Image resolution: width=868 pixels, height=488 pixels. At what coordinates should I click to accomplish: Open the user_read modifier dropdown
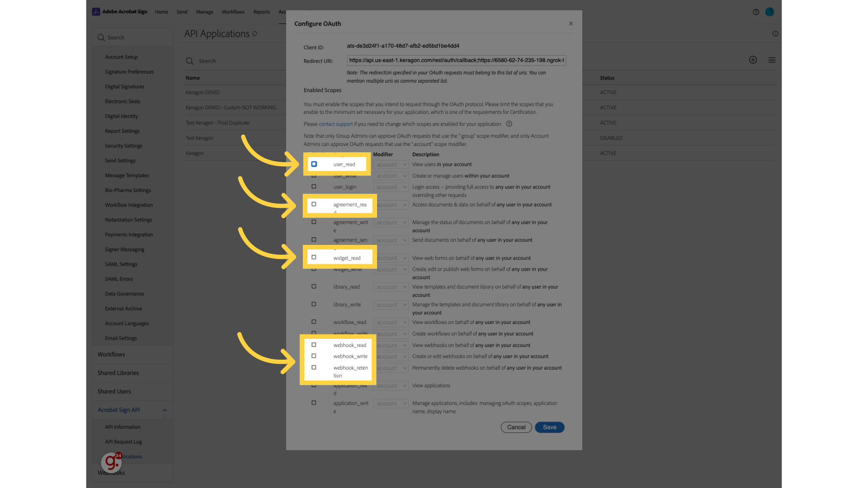click(x=391, y=164)
